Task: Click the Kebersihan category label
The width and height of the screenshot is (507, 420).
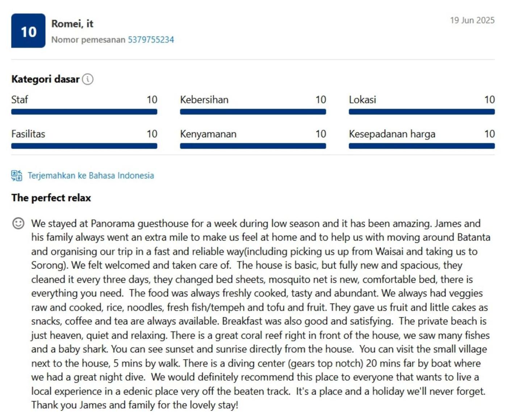Action: coord(204,100)
